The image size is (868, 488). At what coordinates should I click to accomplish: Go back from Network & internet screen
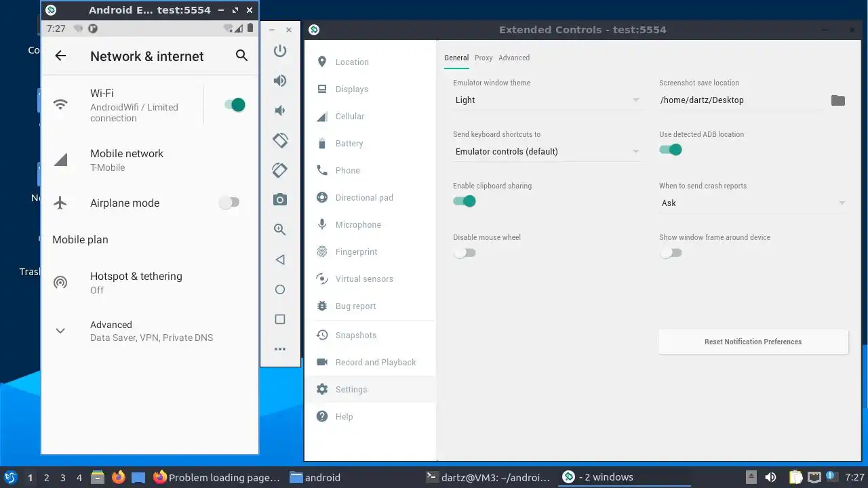coord(61,56)
